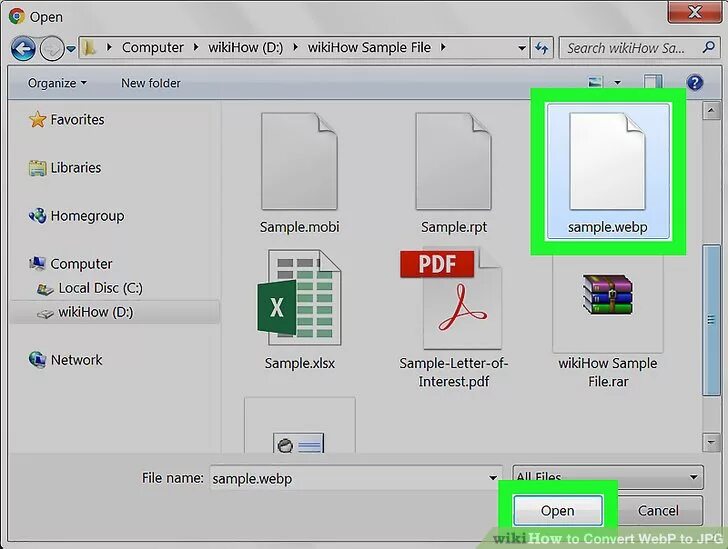Click the Libraries folder icon
Viewport: 728px width, 549px height.
pyautogui.click(x=38, y=168)
